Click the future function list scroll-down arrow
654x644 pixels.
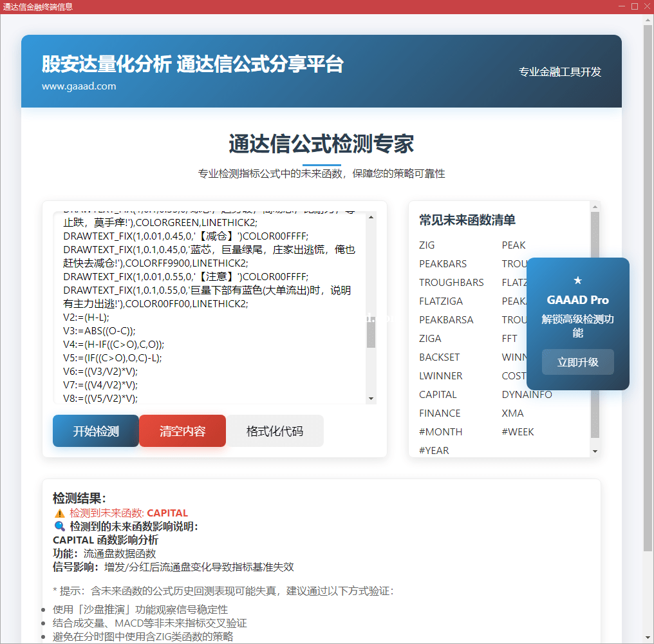click(595, 451)
